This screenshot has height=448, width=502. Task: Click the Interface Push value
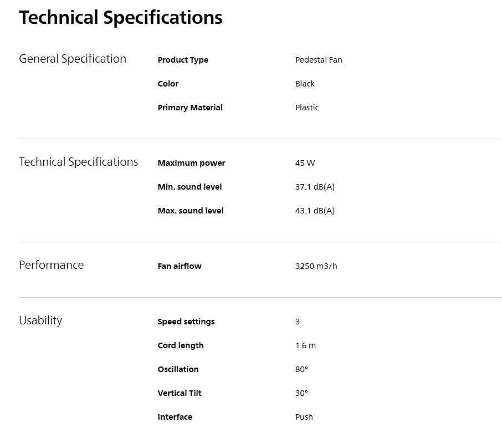[304, 417]
